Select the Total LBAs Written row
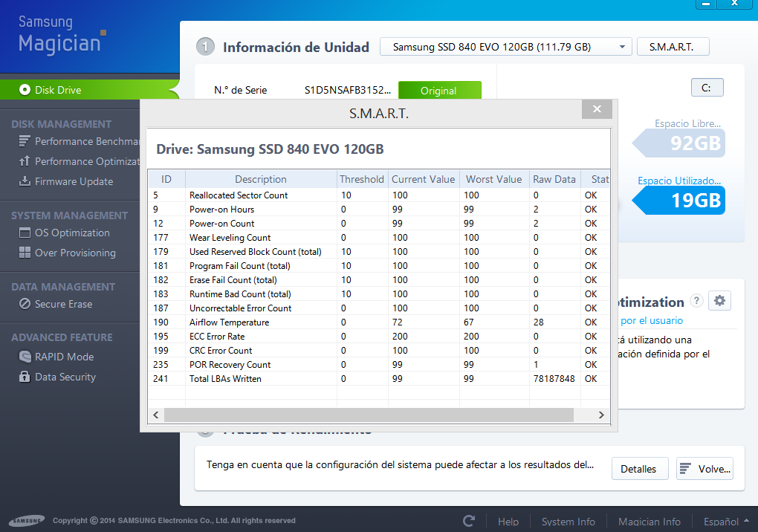Screen dimensions: 758x532 [x=378, y=378]
